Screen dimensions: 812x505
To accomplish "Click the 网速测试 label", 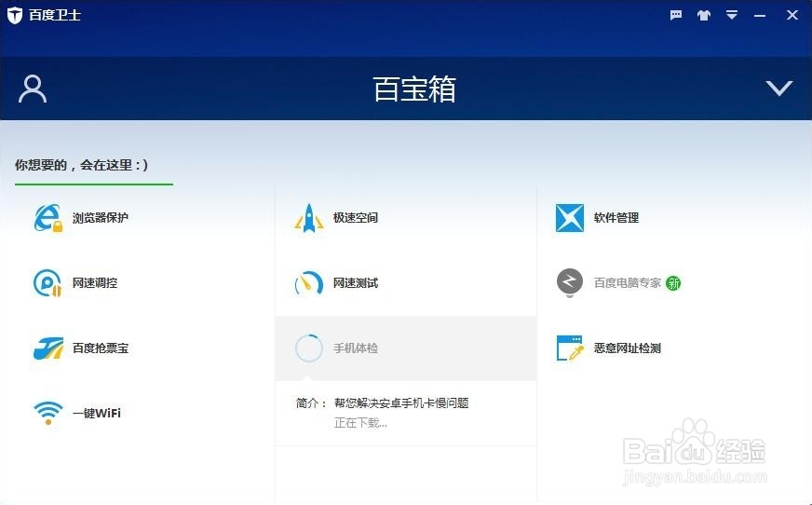I will coord(356,283).
